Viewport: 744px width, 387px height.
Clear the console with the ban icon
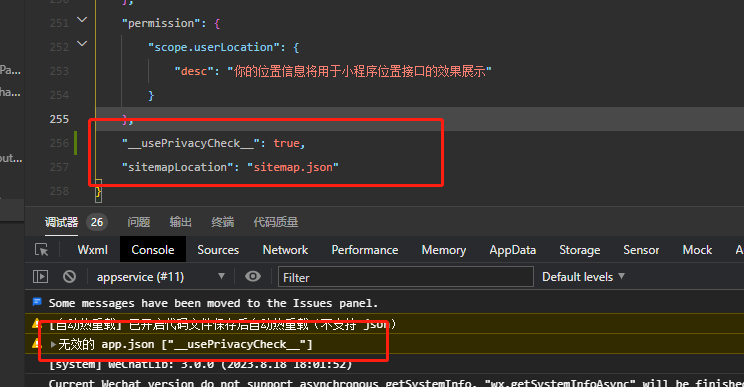(x=69, y=276)
